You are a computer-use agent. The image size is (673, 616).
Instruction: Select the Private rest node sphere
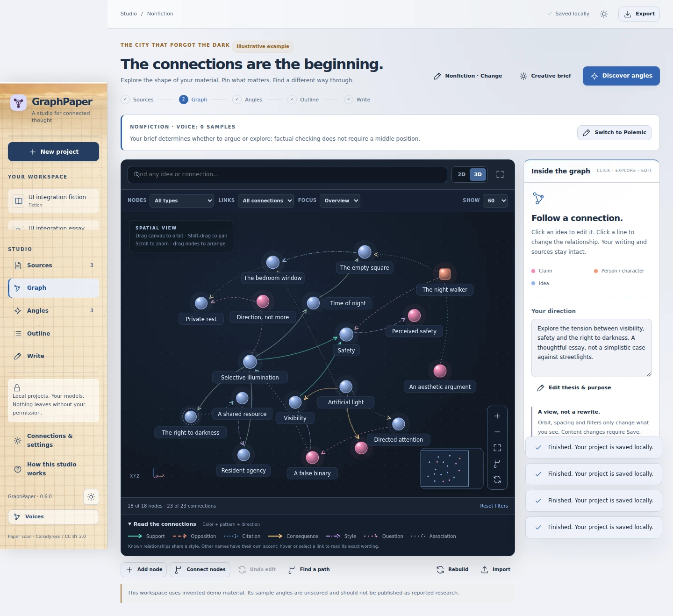tap(201, 303)
